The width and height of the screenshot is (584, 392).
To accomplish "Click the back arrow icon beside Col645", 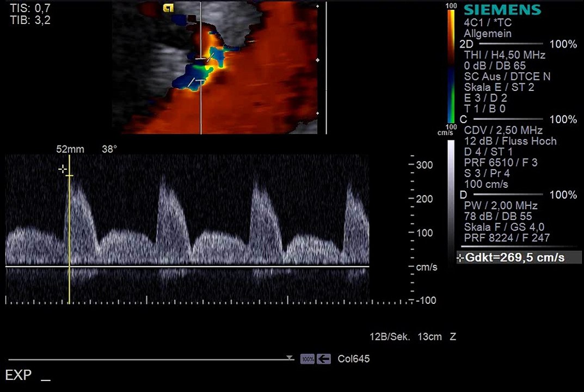I will pos(324,359).
